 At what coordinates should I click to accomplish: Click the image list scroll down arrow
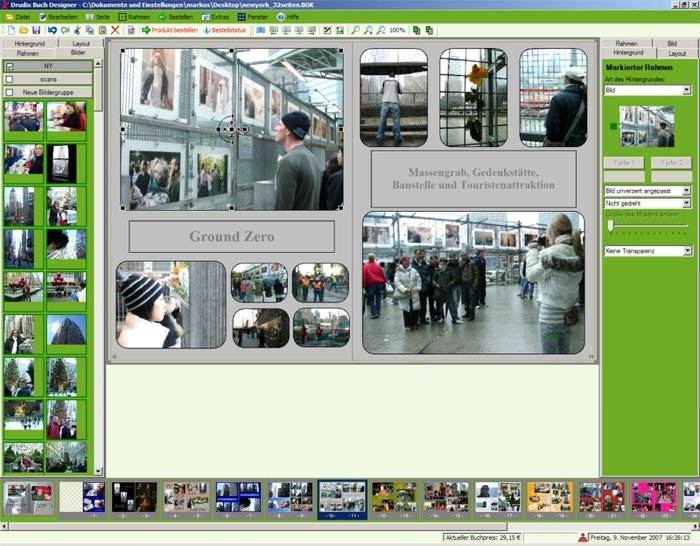click(98, 471)
